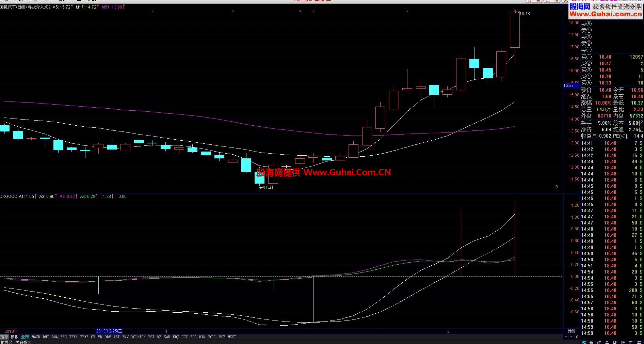Viewport: 644px width, 344px height.
Task: Click the 2013年 year label on timeline
Action: click(11, 331)
